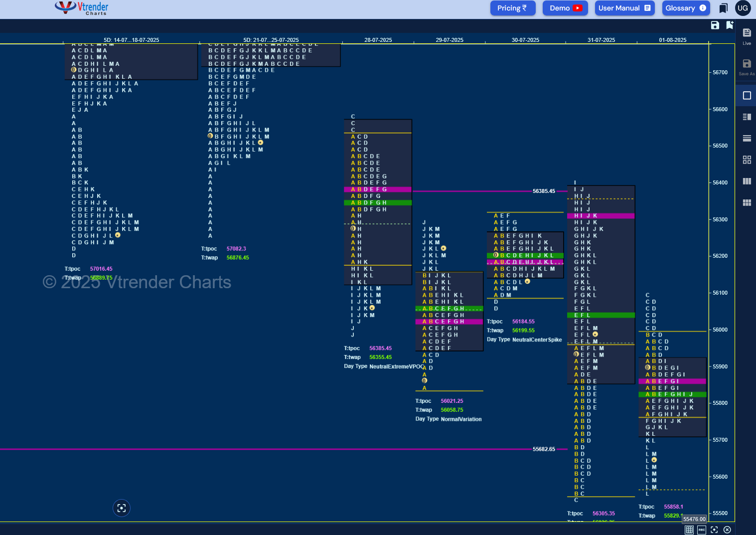
Task: Add a bookmark with the bookmark-plus icon
Action: (730, 25)
